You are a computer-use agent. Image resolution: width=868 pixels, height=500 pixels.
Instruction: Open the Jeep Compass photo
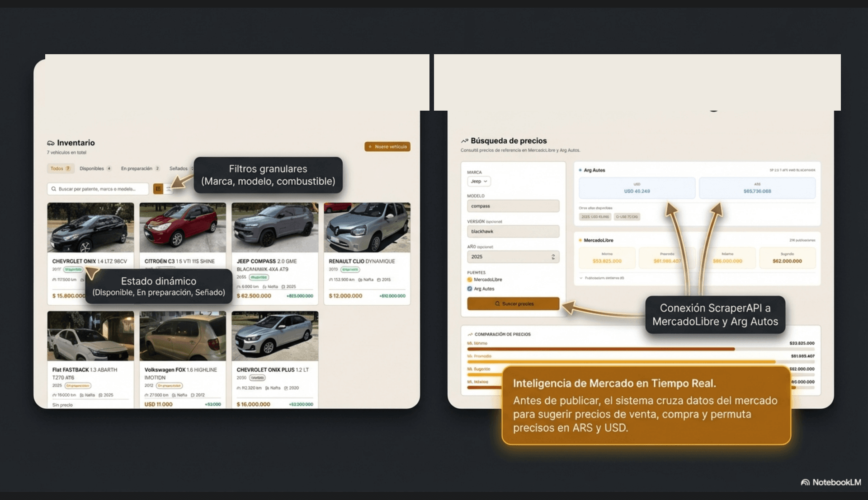[275, 227]
